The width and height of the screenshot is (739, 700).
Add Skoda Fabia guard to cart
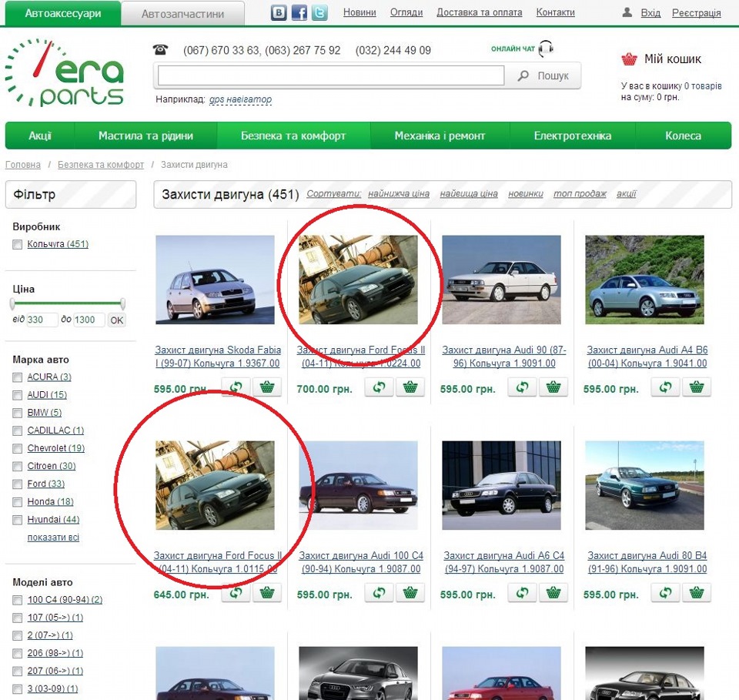coord(267,387)
